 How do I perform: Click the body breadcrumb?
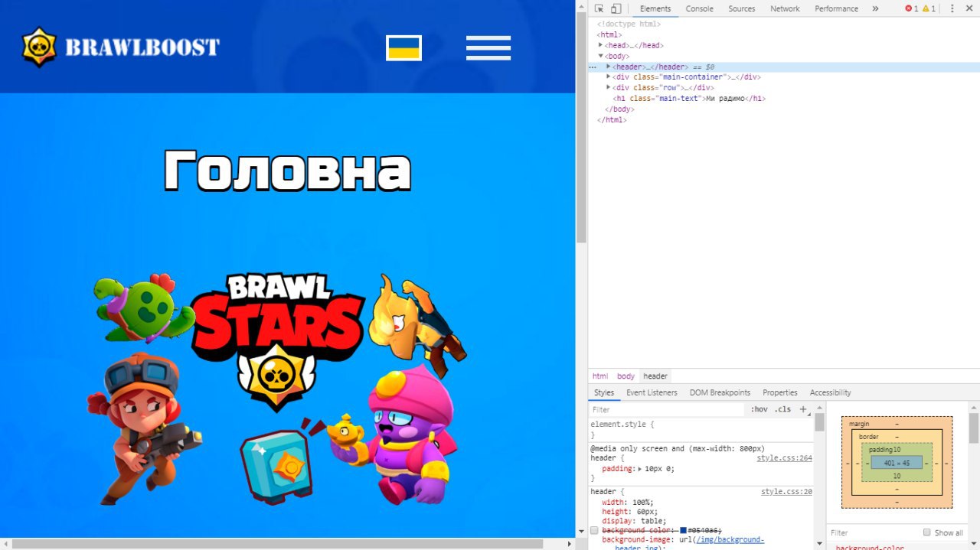pyautogui.click(x=626, y=376)
